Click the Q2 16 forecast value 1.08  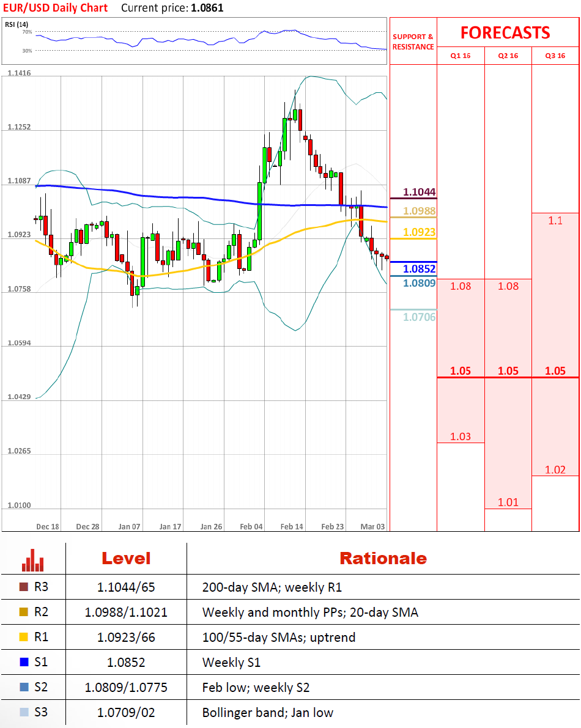tap(508, 286)
